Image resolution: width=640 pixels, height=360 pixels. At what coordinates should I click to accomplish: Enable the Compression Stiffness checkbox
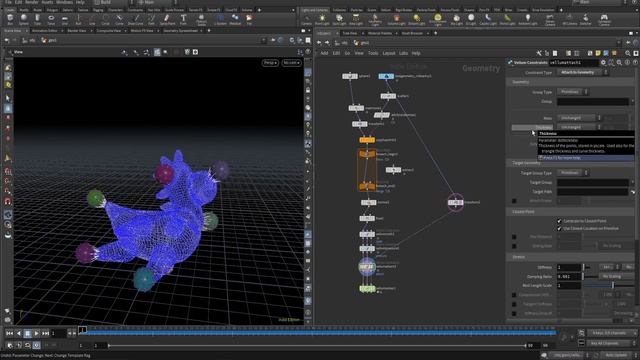point(514,295)
